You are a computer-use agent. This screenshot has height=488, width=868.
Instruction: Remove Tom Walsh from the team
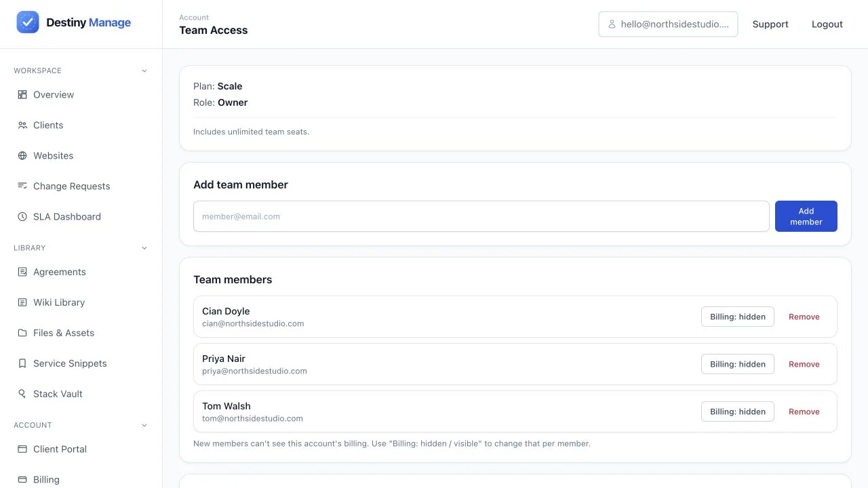coord(804,411)
